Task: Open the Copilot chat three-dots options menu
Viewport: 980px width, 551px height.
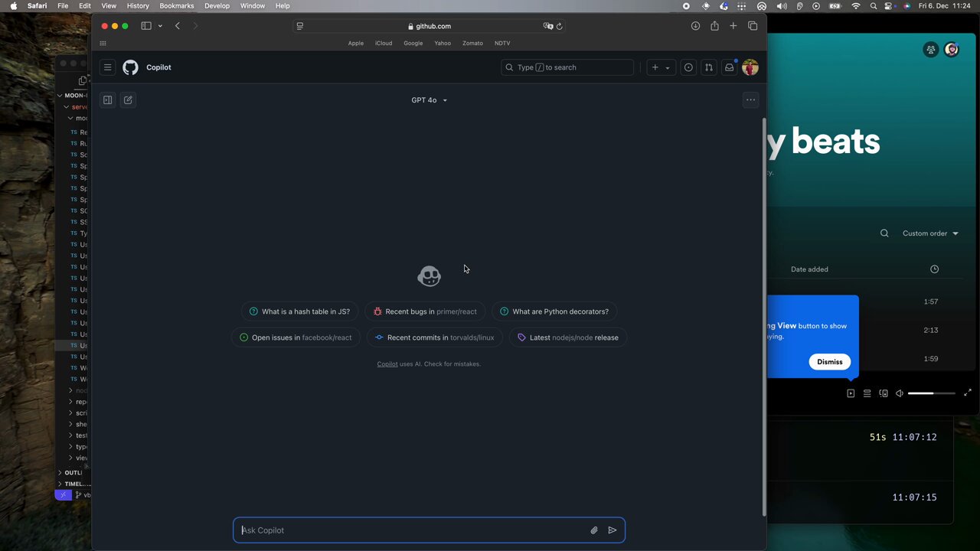Action: click(750, 100)
